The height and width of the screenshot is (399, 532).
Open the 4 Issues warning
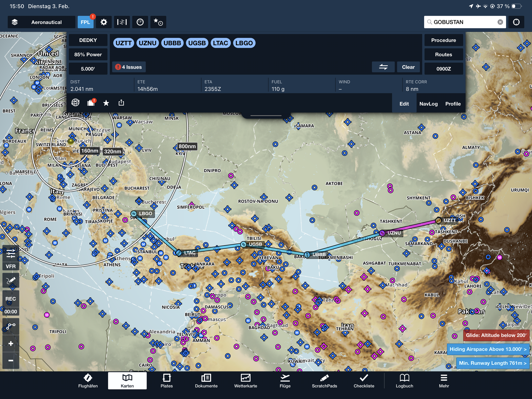point(129,67)
